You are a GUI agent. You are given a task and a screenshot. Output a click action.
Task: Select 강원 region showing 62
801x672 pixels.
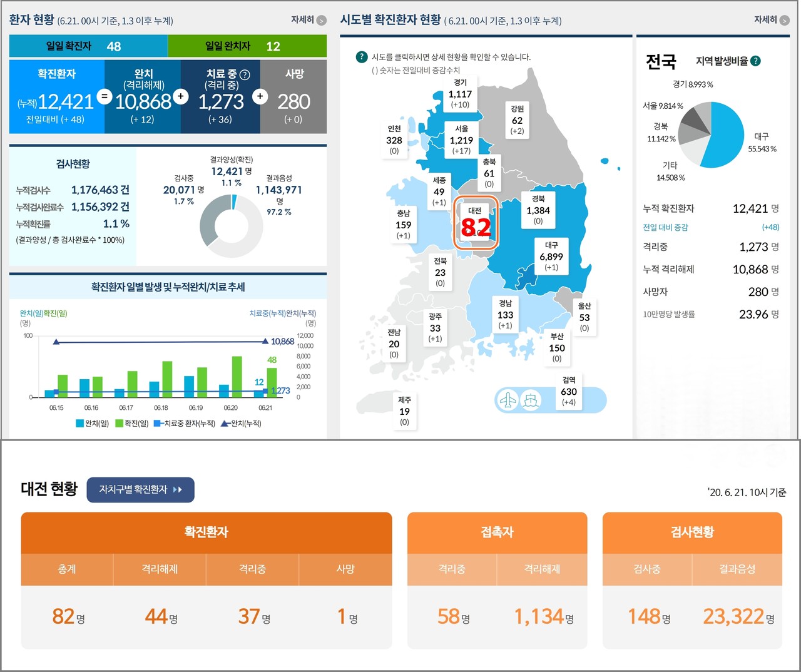tap(517, 120)
